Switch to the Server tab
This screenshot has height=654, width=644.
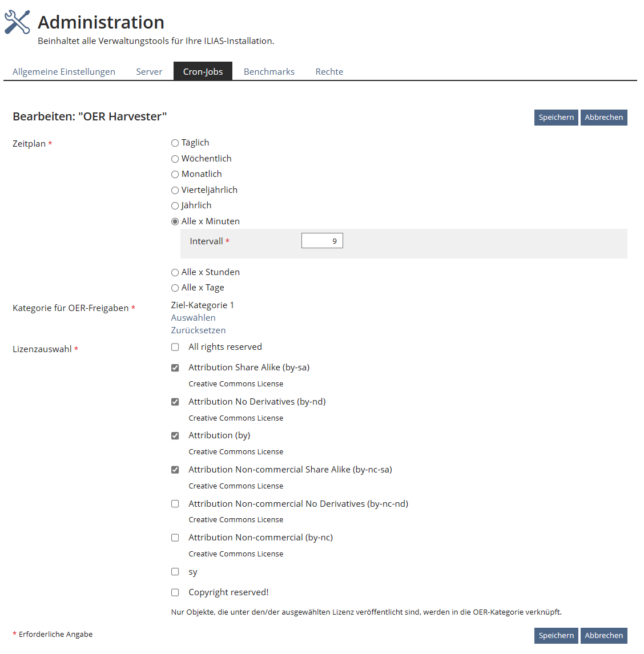[x=149, y=72]
